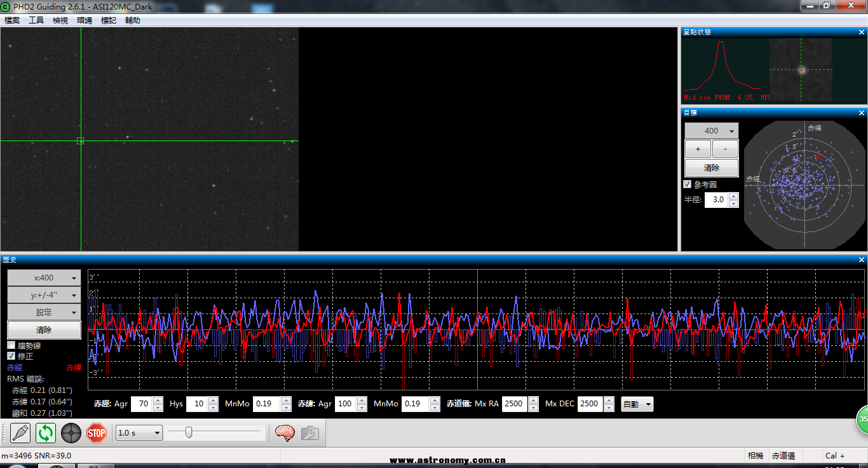Open the y:+/-4'' graph scale dropdown
Viewport: 868px width, 468px height.
coord(44,295)
